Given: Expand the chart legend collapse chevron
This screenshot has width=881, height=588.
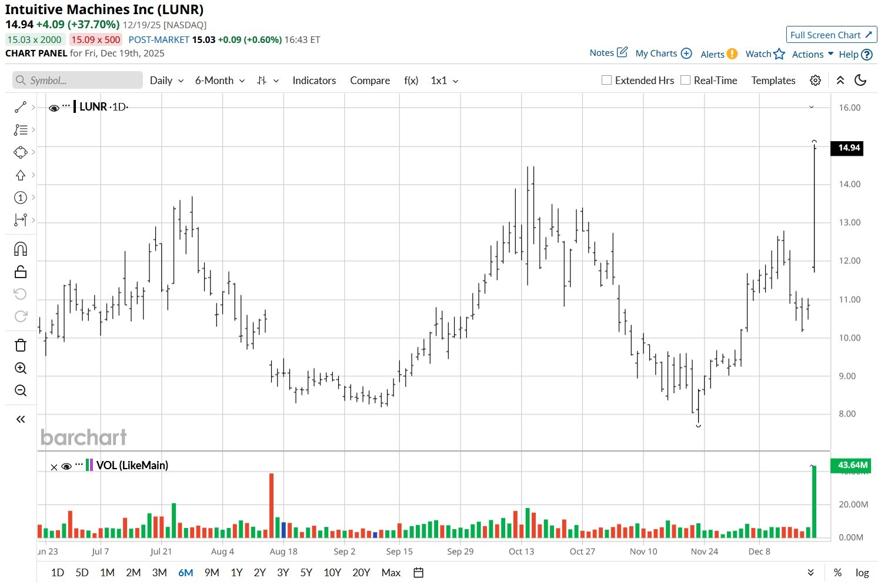Looking at the screenshot, I should [812, 107].
